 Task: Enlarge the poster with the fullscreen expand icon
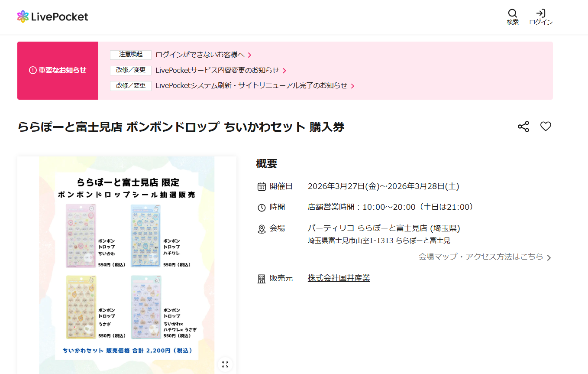[225, 364]
